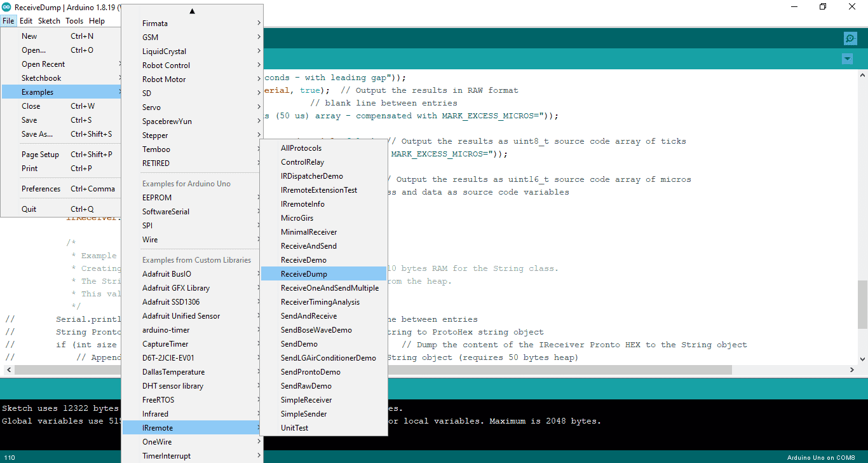Image resolution: width=868 pixels, height=463 pixels.
Task: Open the MicroGirs example
Action: point(324,218)
